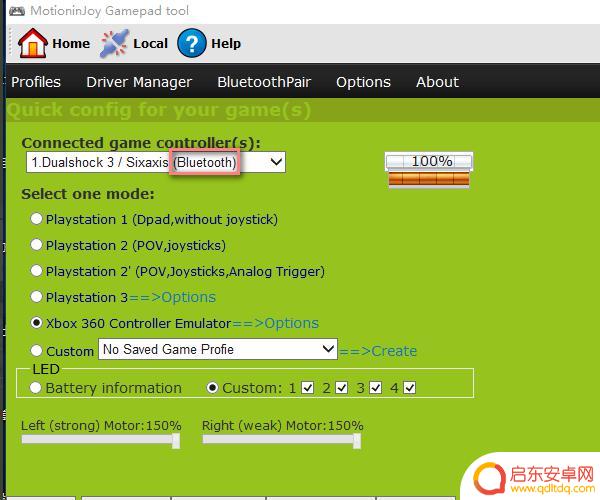Click the Right (weak) Motor slider handle
The height and width of the screenshot is (500, 600).
(357, 441)
